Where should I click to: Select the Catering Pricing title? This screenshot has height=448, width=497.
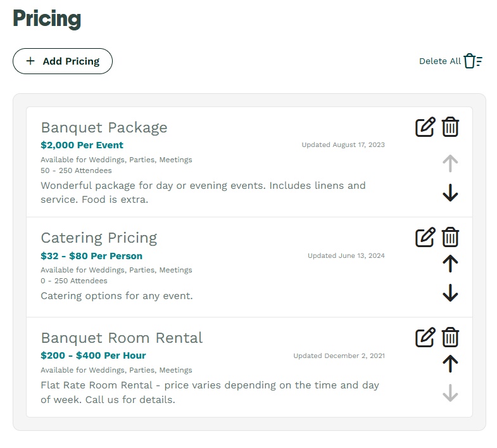pyautogui.click(x=99, y=238)
